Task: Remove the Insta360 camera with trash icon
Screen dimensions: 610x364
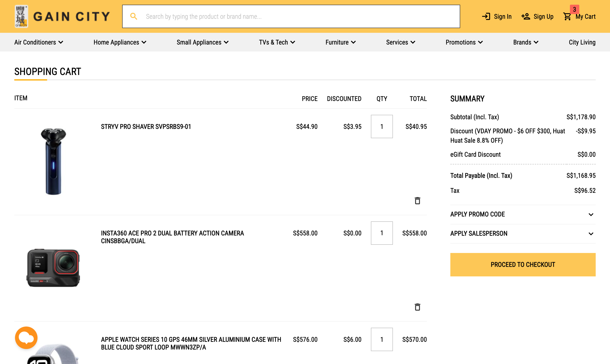Action: coord(417,307)
